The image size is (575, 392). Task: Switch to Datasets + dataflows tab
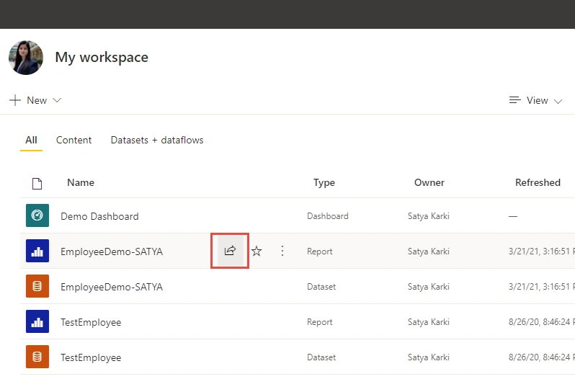point(157,140)
